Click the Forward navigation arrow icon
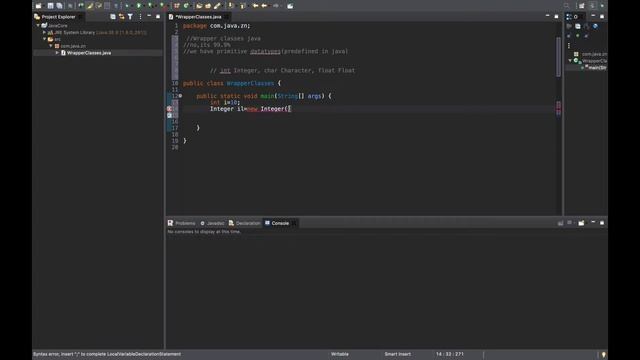Image resolution: width=640 pixels, height=360 pixels. click(276, 6)
